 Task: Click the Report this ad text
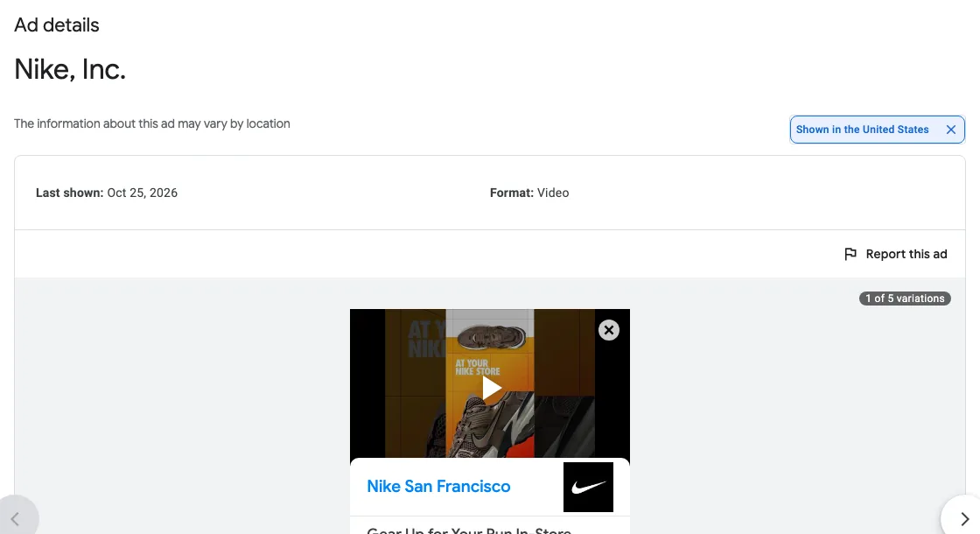point(906,254)
